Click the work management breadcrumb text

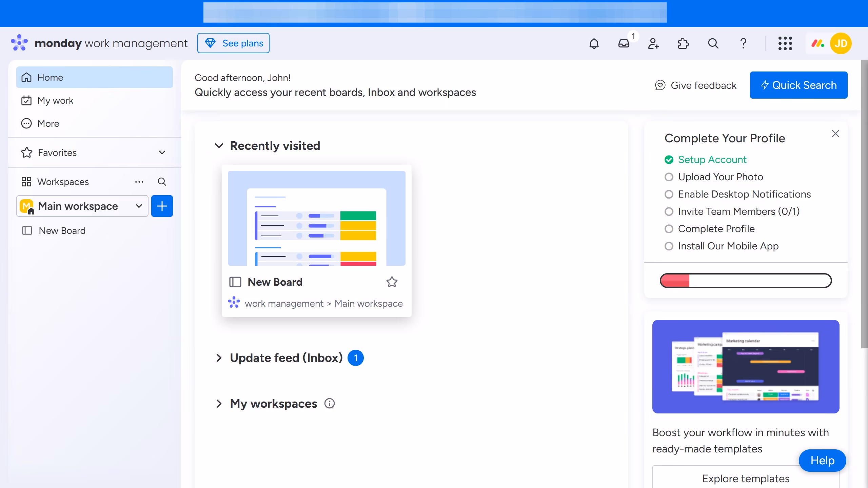coord(284,303)
